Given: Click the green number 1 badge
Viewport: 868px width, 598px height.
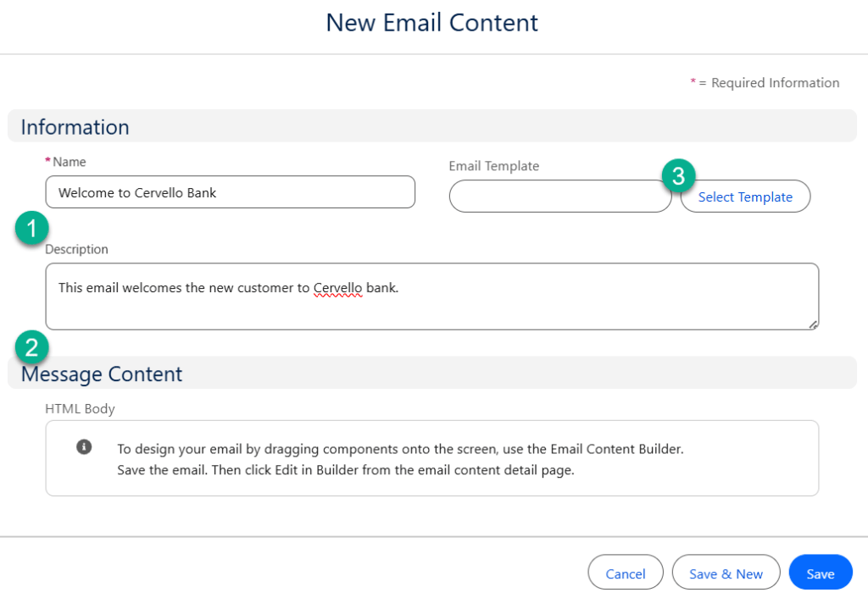Looking at the screenshot, I should pos(32,228).
